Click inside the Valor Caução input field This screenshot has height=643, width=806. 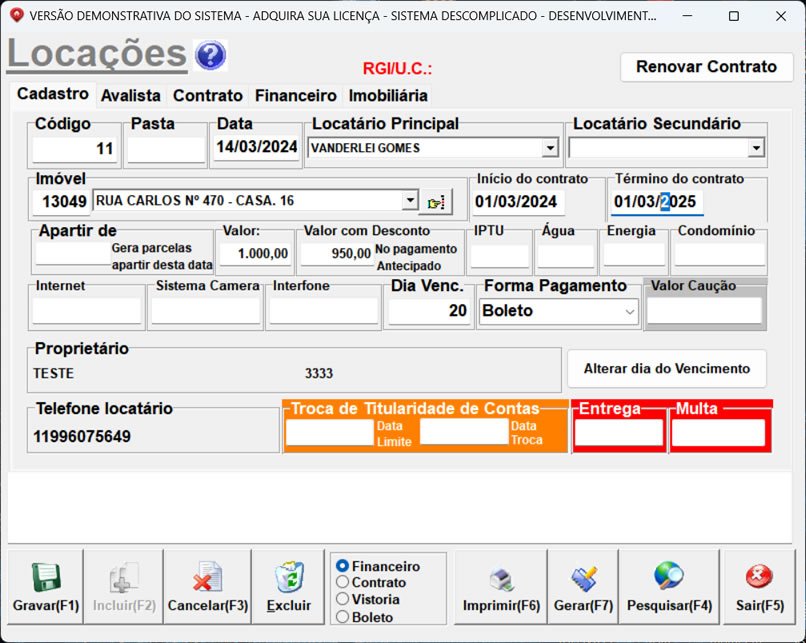tap(704, 311)
